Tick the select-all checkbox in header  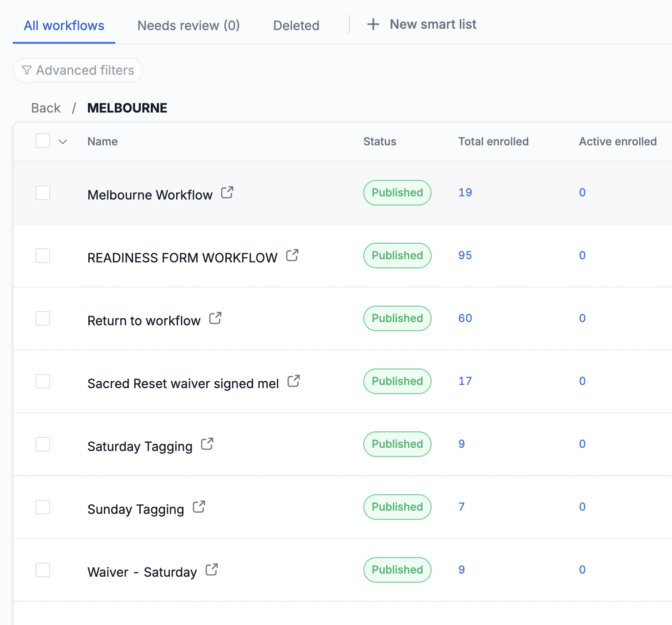[x=43, y=141]
